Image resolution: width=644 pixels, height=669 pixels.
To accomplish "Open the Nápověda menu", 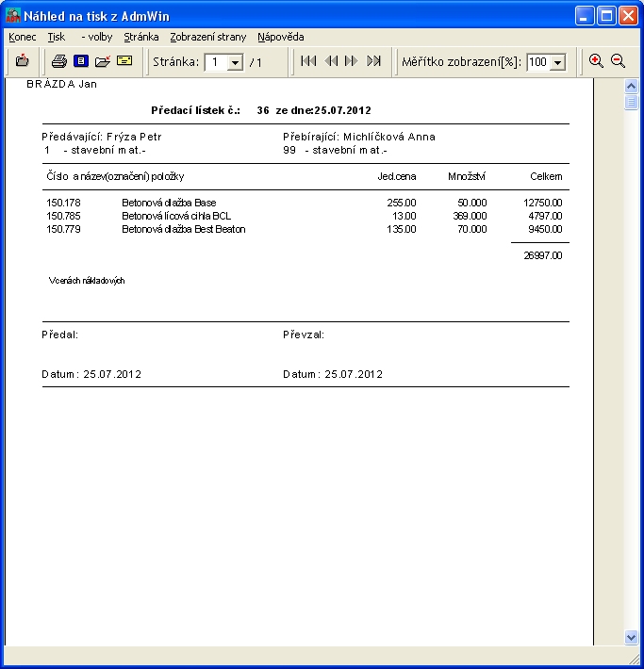I will (x=281, y=37).
